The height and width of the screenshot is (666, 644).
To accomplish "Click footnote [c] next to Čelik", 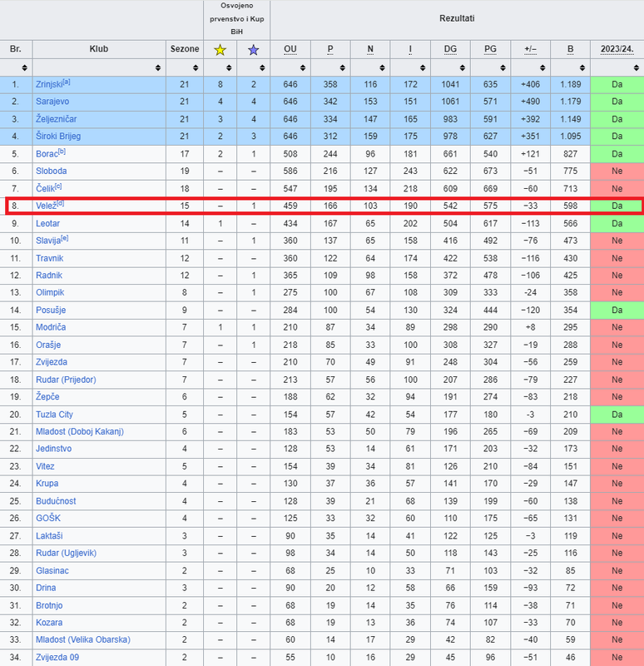I will [58, 186].
